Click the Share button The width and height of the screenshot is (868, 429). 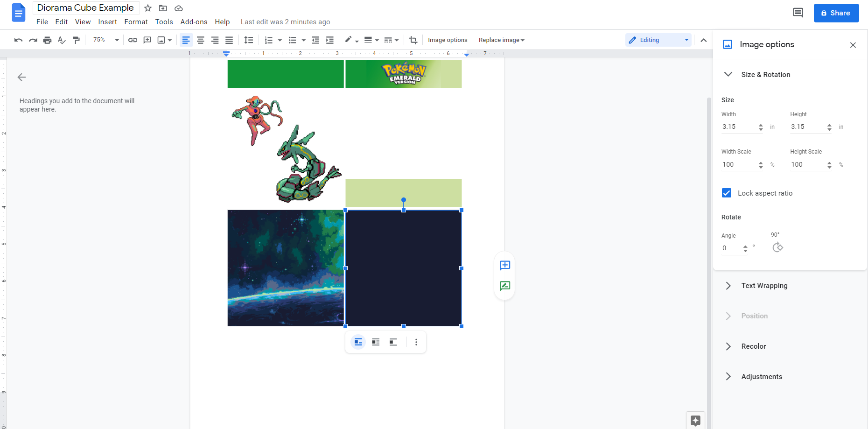click(836, 13)
